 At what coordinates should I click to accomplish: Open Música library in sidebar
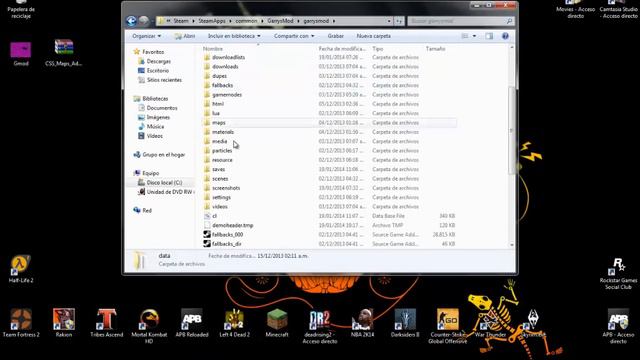pos(155,127)
